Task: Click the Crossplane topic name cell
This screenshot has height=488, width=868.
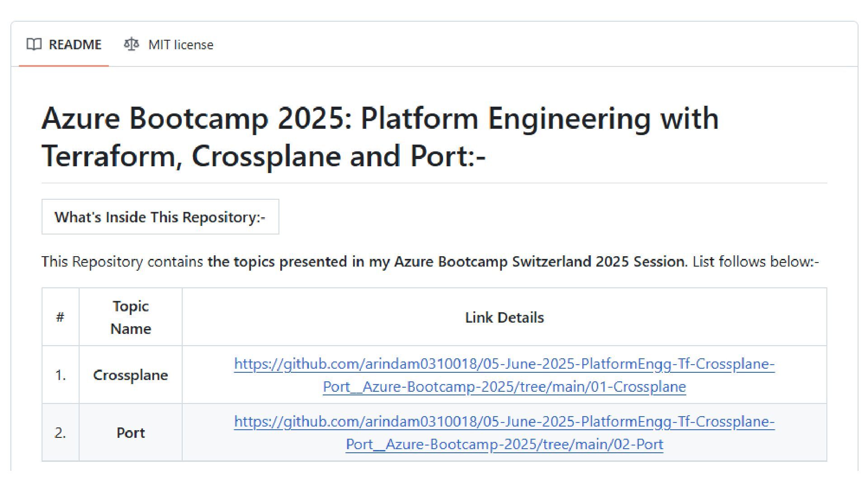Action: (131, 375)
